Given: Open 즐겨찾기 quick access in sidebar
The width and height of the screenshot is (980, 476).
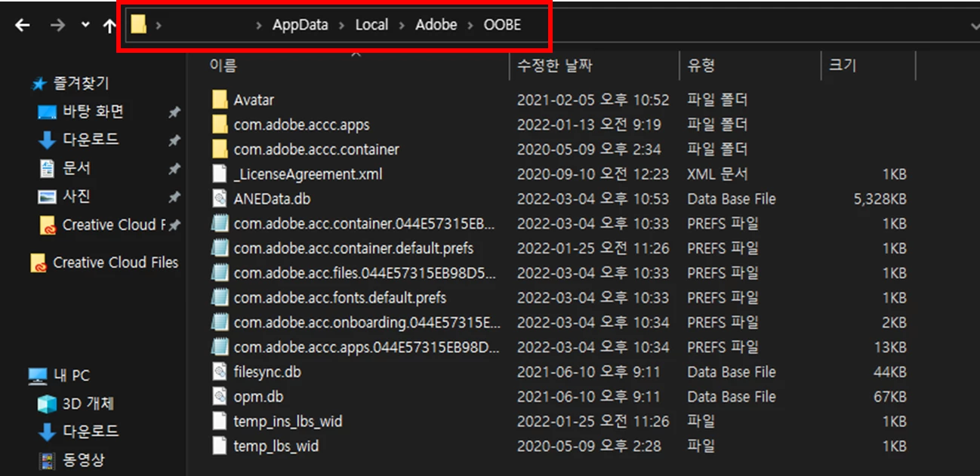Looking at the screenshot, I should click(x=81, y=83).
